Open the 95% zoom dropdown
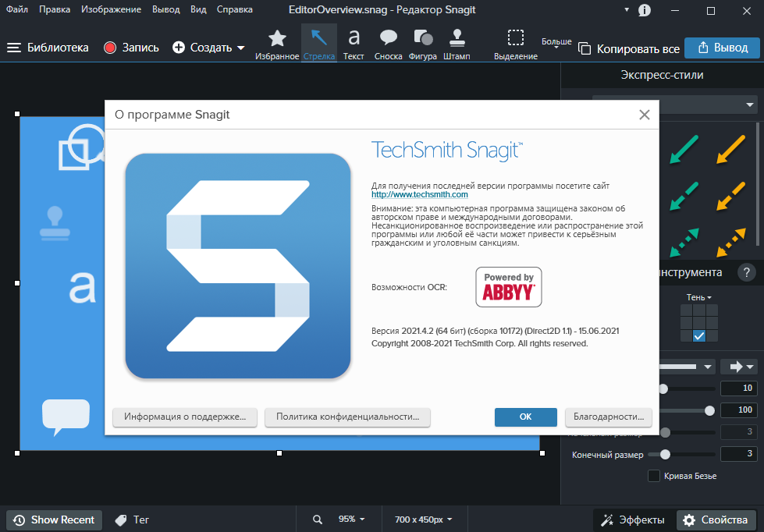Image resolution: width=764 pixels, height=532 pixels. pos(346,520)
